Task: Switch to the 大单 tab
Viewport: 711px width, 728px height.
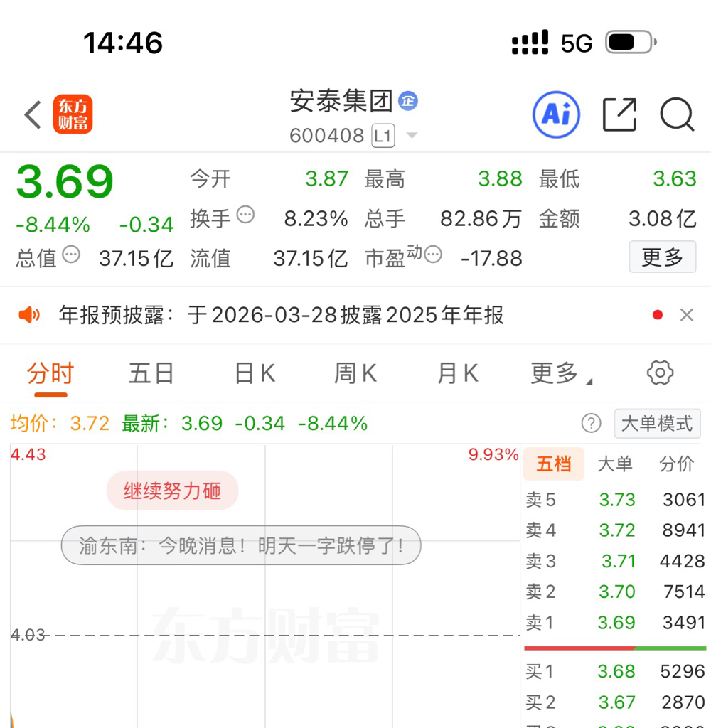Action: point(615,464)
